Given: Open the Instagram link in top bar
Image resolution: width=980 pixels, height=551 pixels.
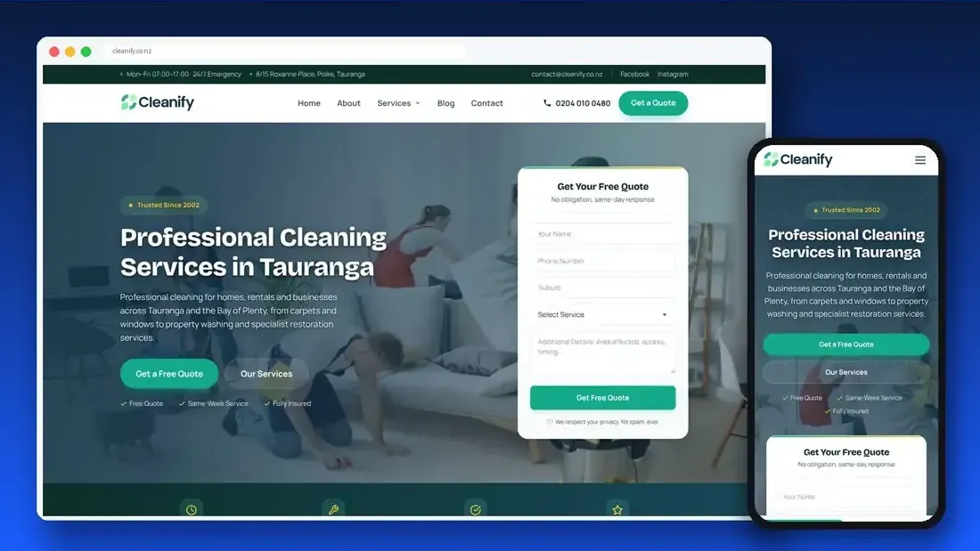Looking at the screenshot, I should [673, 74].
